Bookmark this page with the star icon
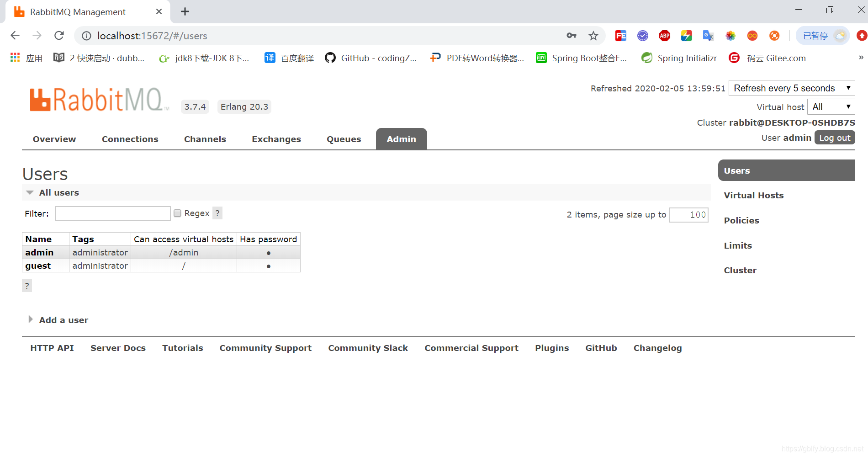Image resolution: width=868 pixels, height=457 pixels. point(593,36)
